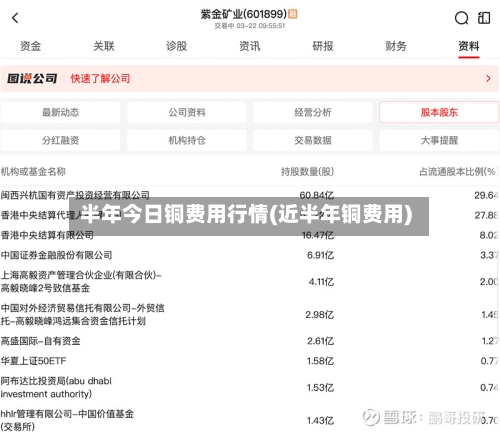Open the search magnifier icon
Viewport: 500px width, 433px height.
[461, 18]
